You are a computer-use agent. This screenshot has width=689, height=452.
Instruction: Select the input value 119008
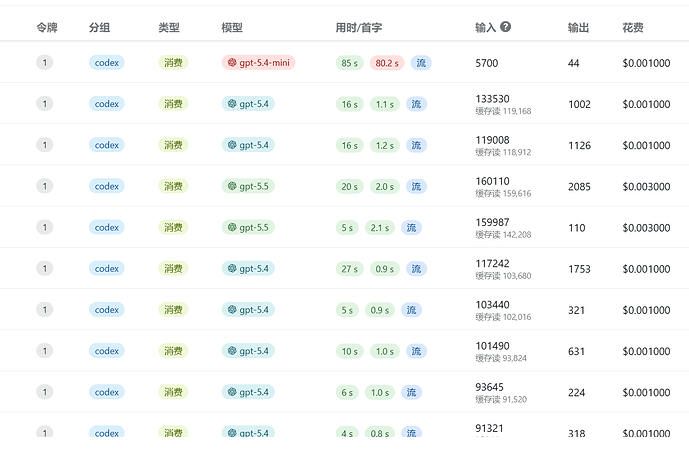(493, 140)
